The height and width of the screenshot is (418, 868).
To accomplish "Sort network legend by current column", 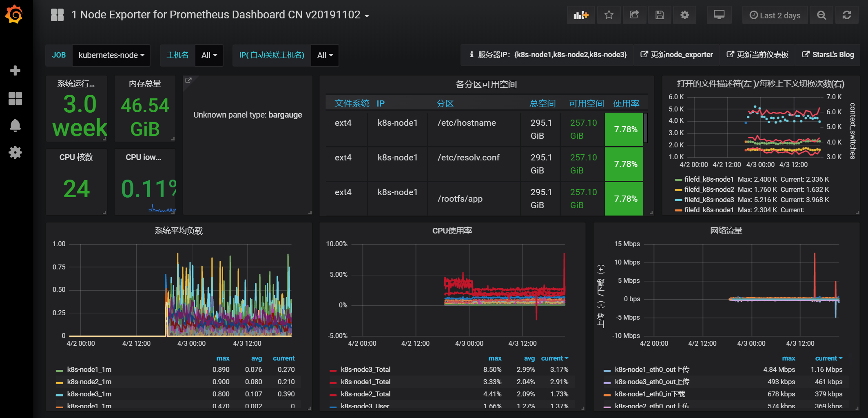I will pos(828,358).
